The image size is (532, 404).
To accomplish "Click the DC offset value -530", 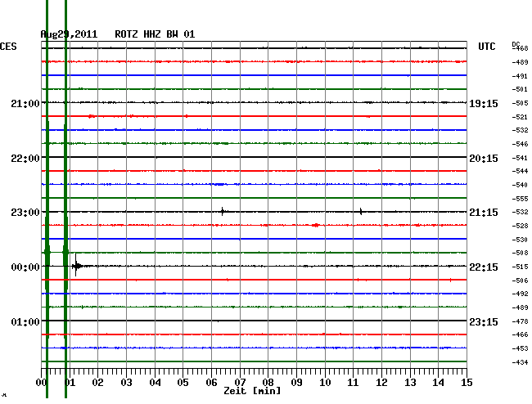I will [520, 240].
